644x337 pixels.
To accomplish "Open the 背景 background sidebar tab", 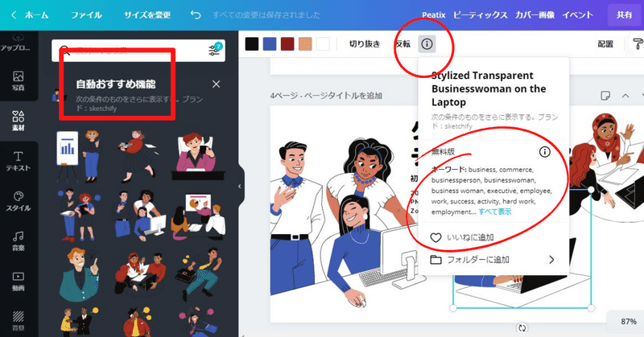I will tap(18, 320).
